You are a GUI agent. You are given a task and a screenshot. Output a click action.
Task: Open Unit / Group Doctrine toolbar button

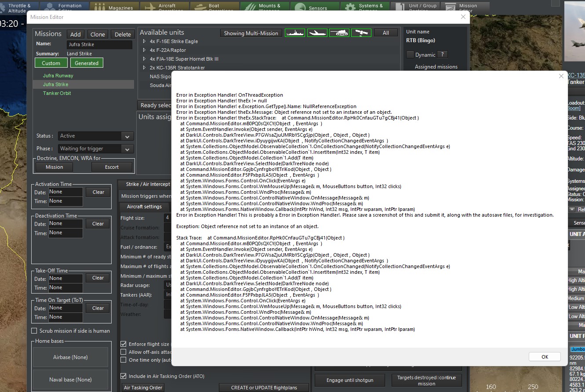pos(415,7)
